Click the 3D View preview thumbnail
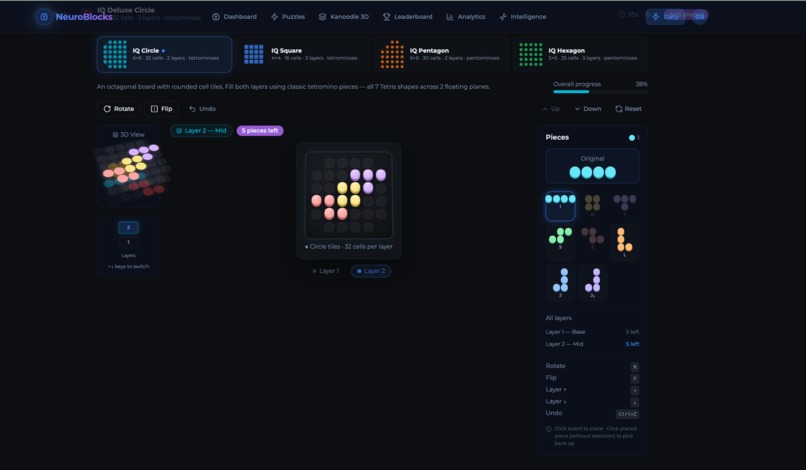Image resolution: width=806 pixels, height=470 pixels. click(129, 166)
